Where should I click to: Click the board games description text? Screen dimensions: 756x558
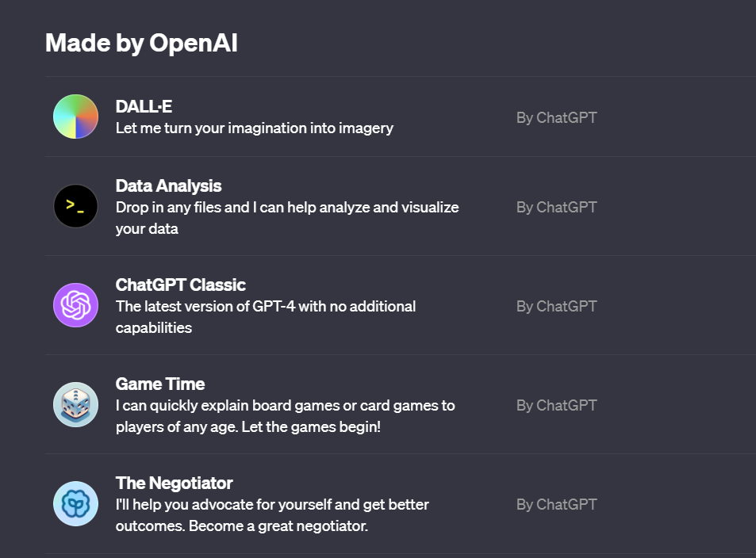point(285,416)
